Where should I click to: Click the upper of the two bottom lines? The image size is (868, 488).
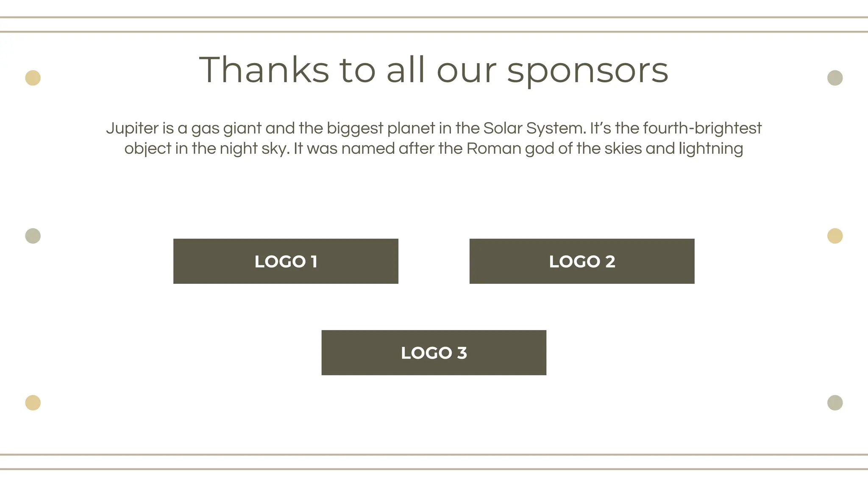pyautogui.click(x=434, y=455)
